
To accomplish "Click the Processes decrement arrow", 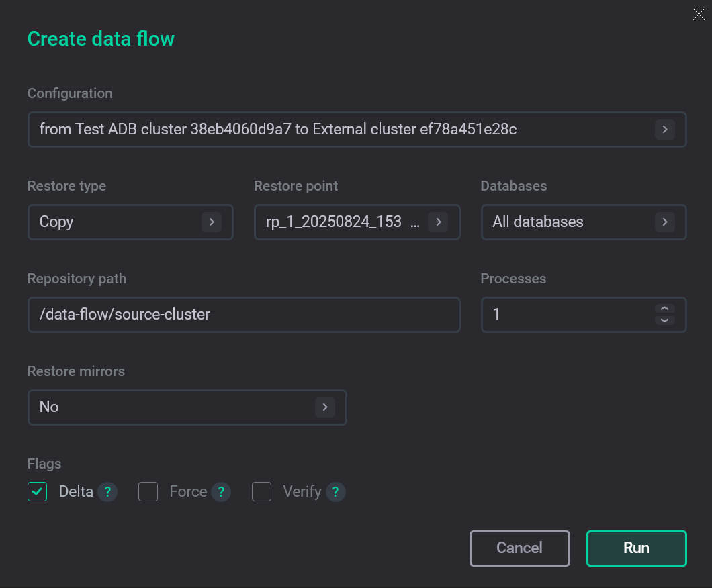I will click(x=664, y=319).
